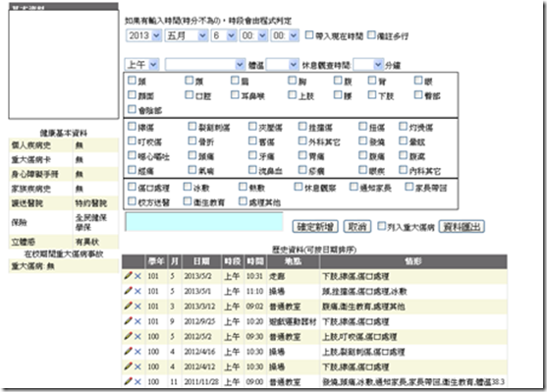
Task: Open the wide dropdown beside 上午
Action: click(x=205, y=65)
